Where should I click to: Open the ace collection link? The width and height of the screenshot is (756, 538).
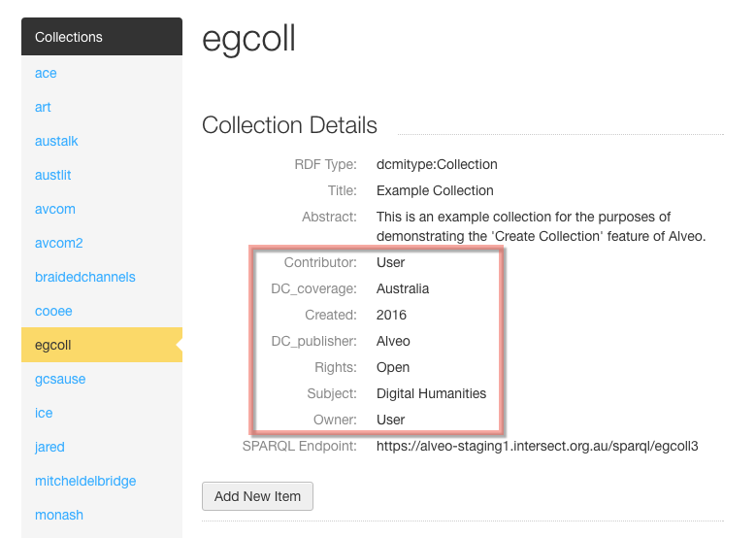pos(46,74)
